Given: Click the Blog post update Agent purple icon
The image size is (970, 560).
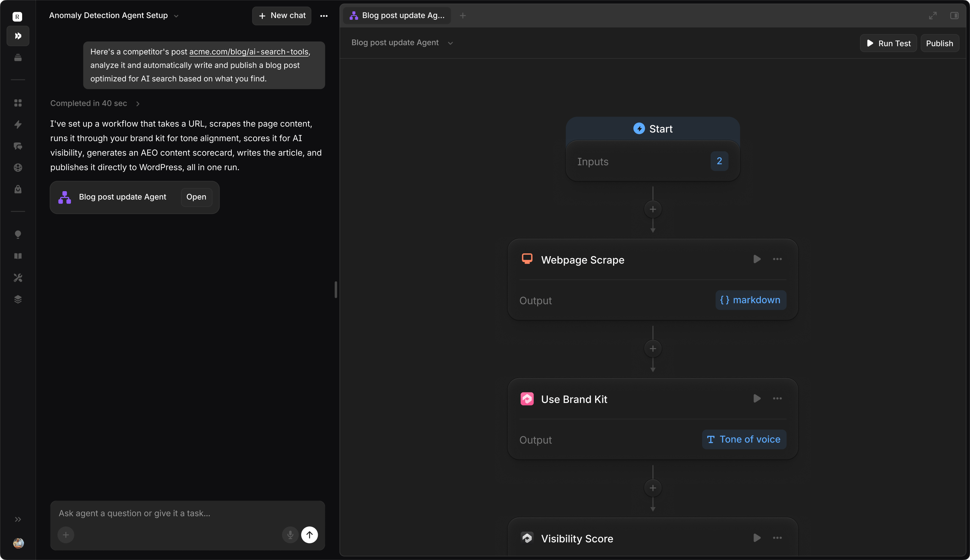Looking at the screenshot, I should pos(65,197).
